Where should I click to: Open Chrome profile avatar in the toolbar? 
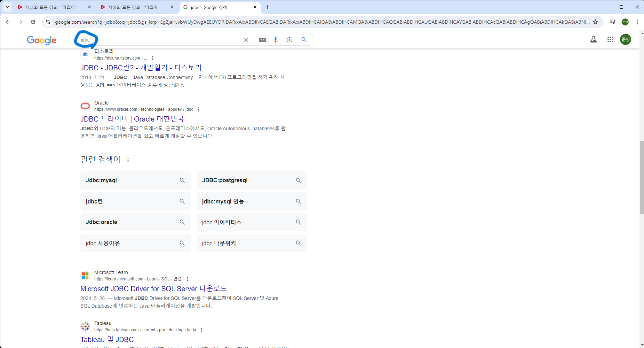click(625, 22)
